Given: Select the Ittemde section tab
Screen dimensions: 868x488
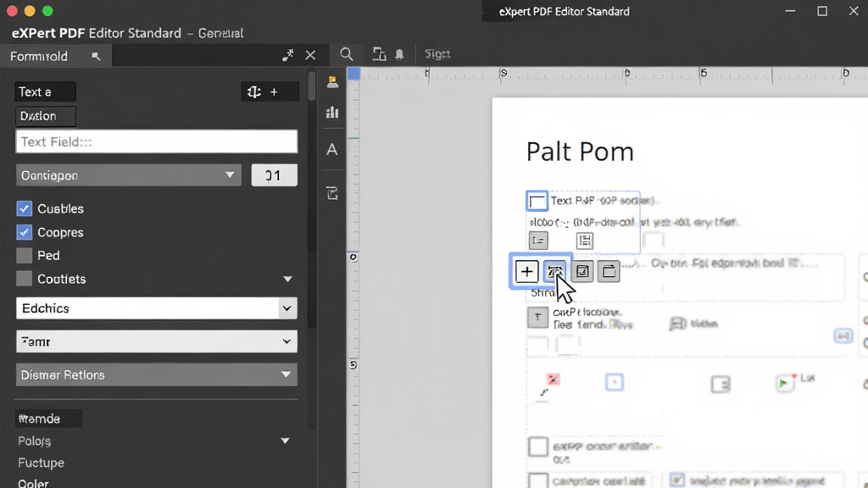Looking at the screenshot, I should click(48, 419).
